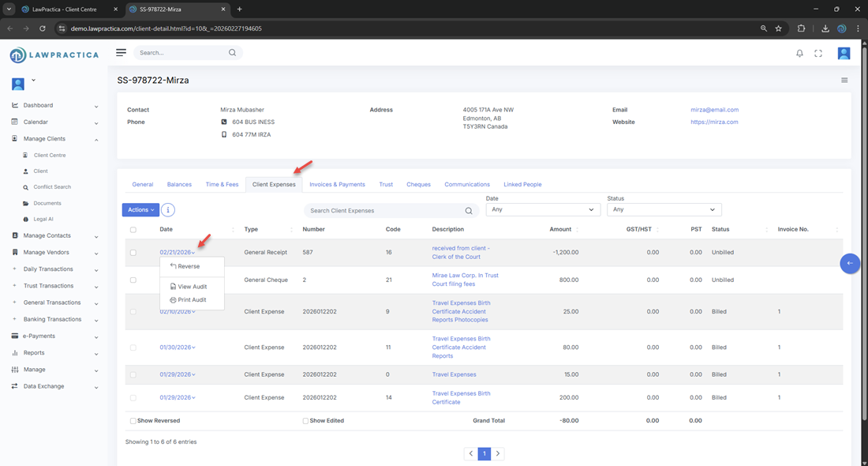
Task: Select Reverse from the context menu
Action: (x=189, y=266)
